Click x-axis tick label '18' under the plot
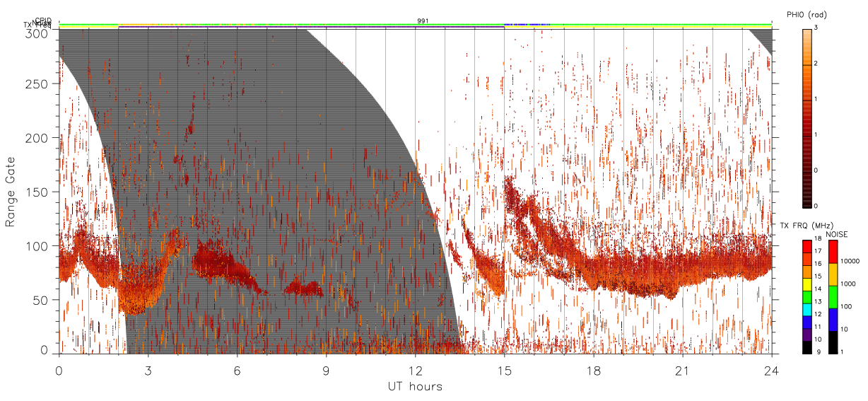Screen dimensions: 868x401 pyautogui.click(x=594, y=371)
